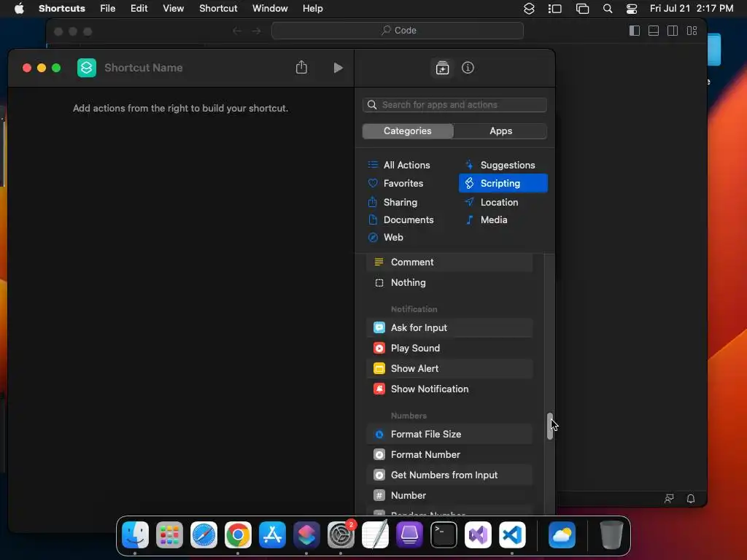The height and width of the screenshot is (560, 747).
Task: Toggle secondary sidebar in VS Code window
Action: [673, 31]
